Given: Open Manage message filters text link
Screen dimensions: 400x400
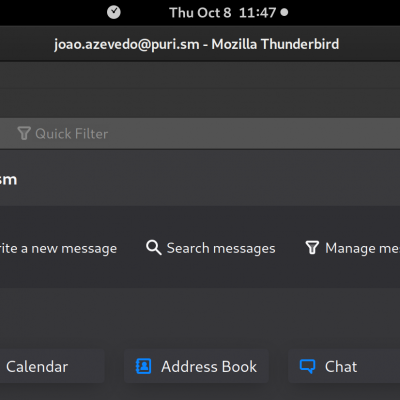Looking at the screenshot, I should tap(362, 248).
